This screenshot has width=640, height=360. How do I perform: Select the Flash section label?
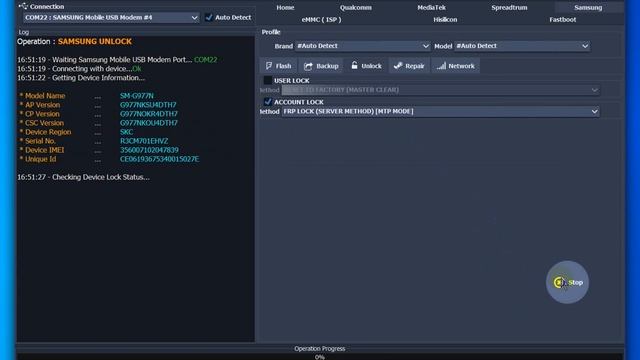283,66
